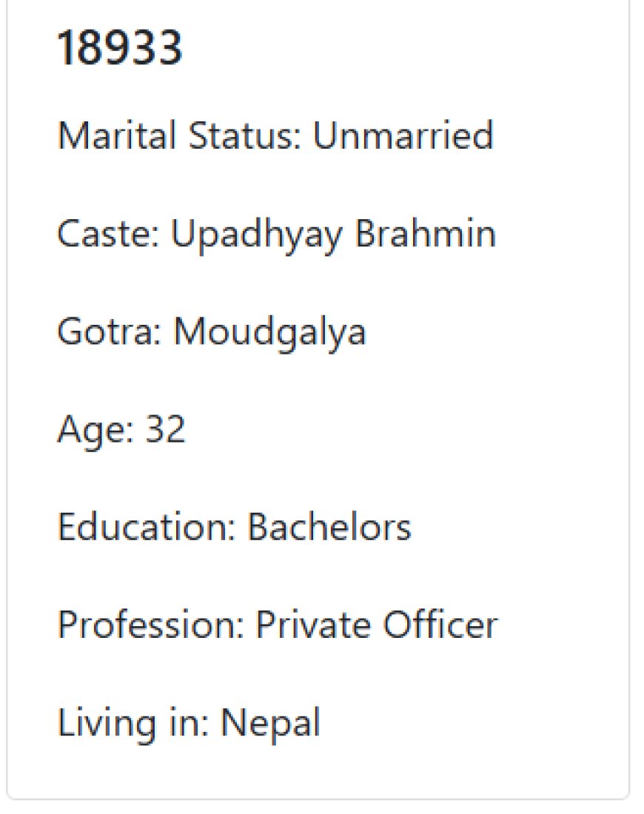This screenshot has width=644, height=814.
Task: Click the Profession label
Action: [150, 625]
